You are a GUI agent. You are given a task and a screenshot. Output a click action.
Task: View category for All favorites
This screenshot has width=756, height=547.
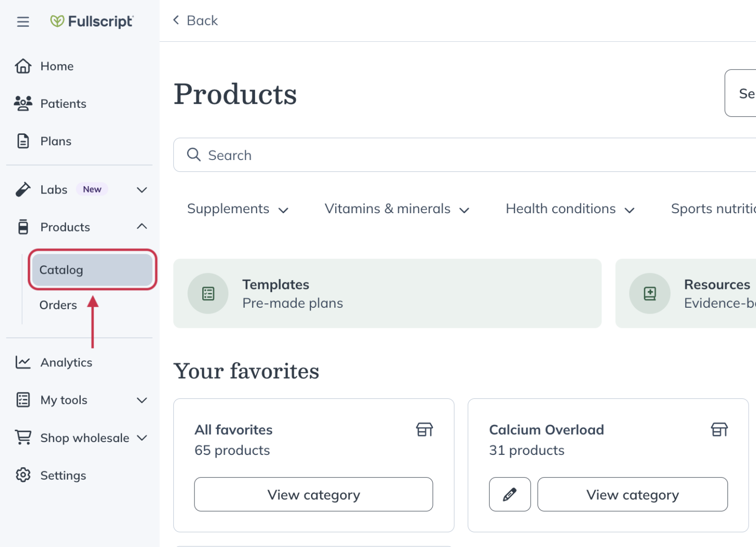[x=314, y=494]
